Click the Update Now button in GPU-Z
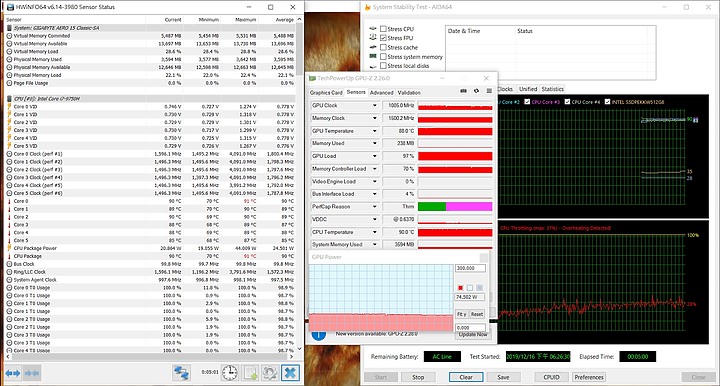Viewport: 720px width, 386px height. tap(473, 335)
